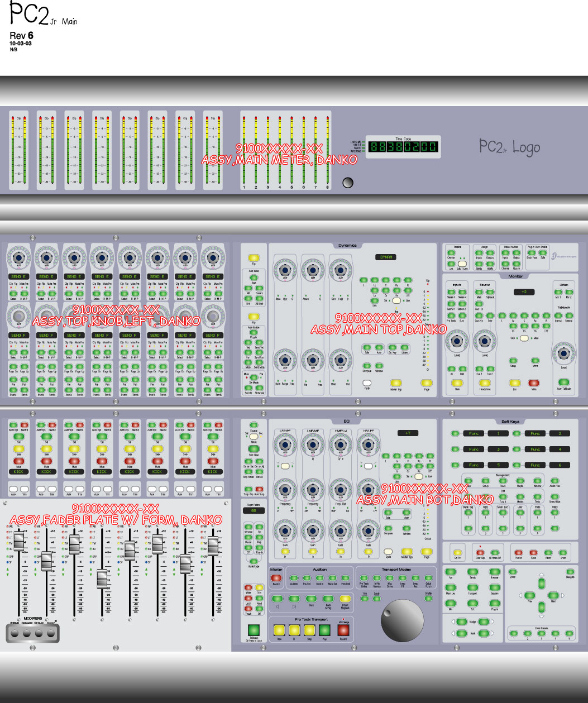Click the Zoom Preset 1 button
Screen dimensions: 588x703
click(x=514, y=633)
